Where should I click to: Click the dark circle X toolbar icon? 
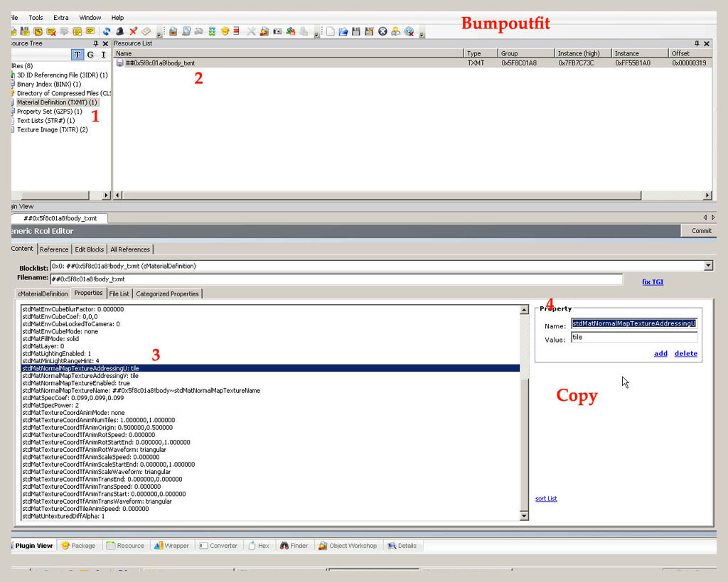pos(382,31)
